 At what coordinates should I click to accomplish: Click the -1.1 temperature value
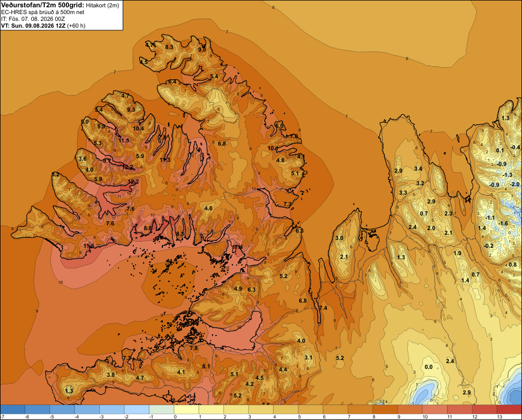tap(490, 218)
